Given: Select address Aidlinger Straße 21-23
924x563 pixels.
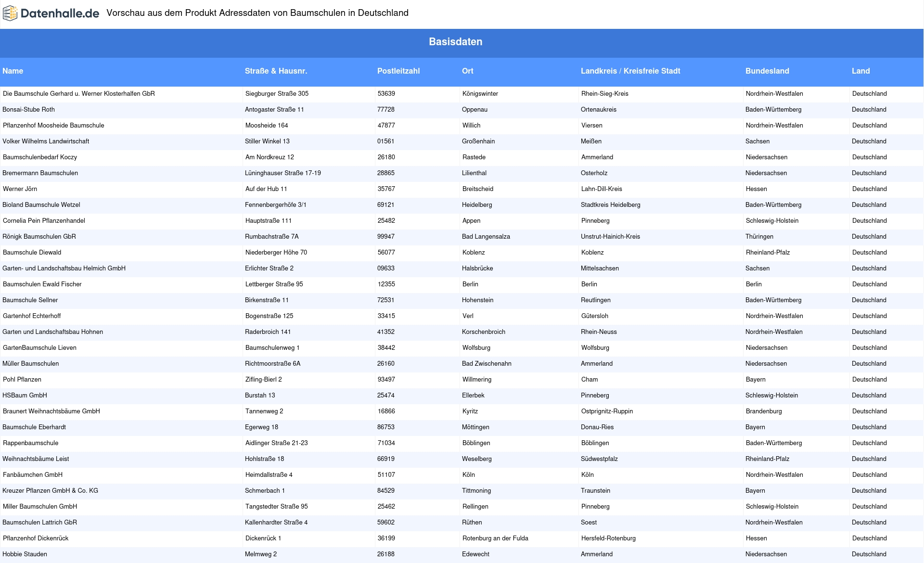Looking at the screenshot, I should pyautogui.click(x=277, y=443).
